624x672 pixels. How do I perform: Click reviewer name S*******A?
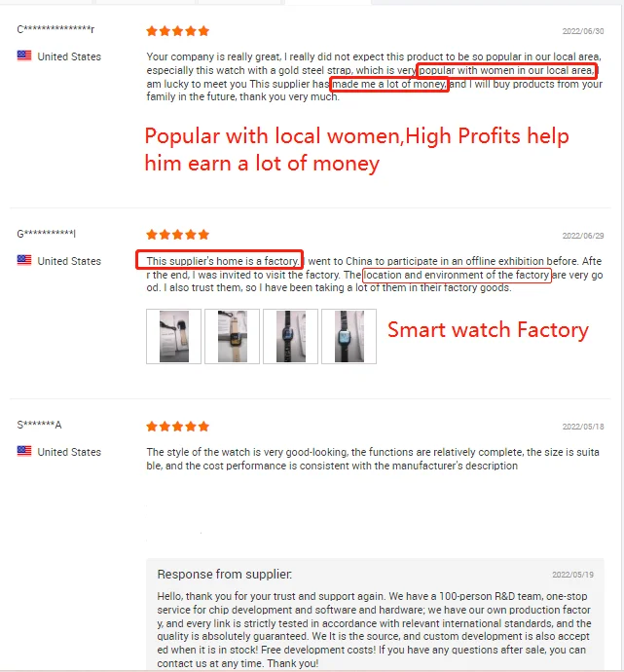coord(39,425)
